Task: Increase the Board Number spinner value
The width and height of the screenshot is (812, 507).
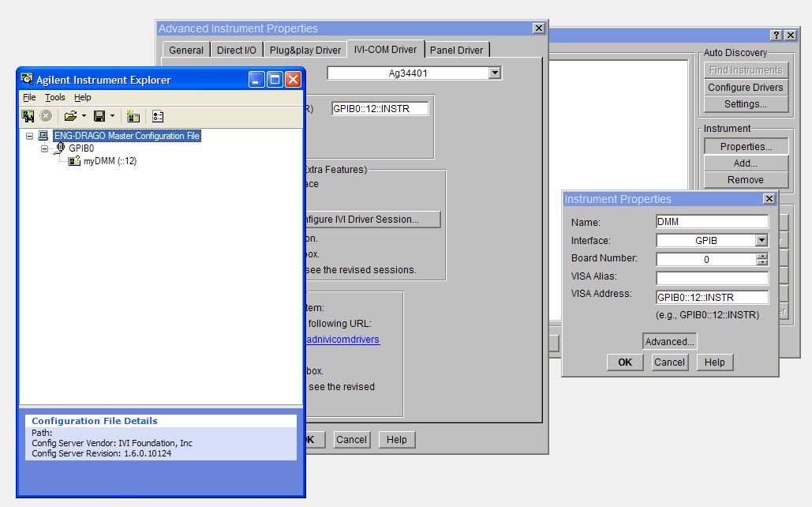Action: coord(761,256)
